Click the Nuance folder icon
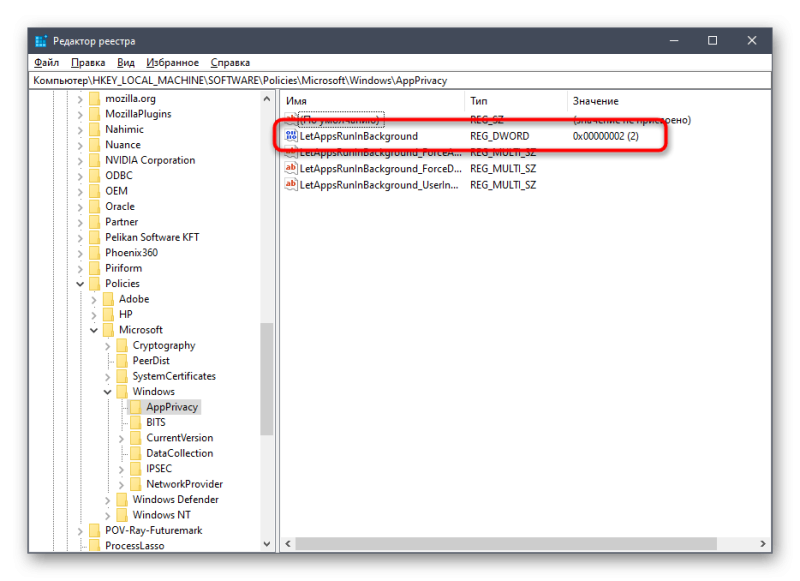The image size is (800, 581). tap(94, 144)
